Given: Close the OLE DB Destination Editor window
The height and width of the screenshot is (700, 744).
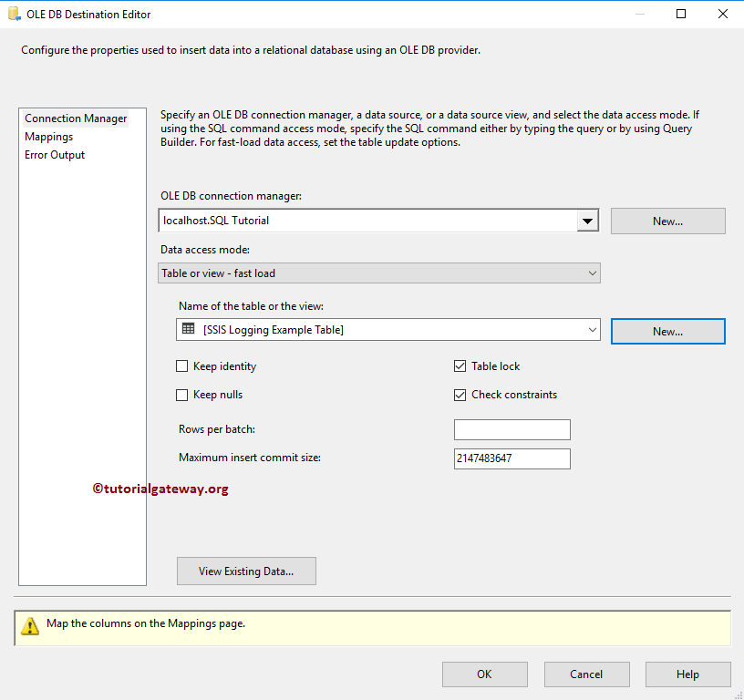Looking at the screenshot, I should pos(723,14).
